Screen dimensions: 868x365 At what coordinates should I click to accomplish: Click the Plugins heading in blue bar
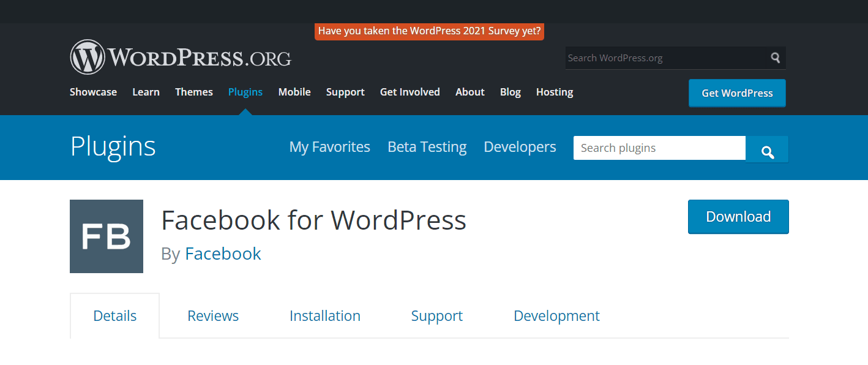point(113,147)
